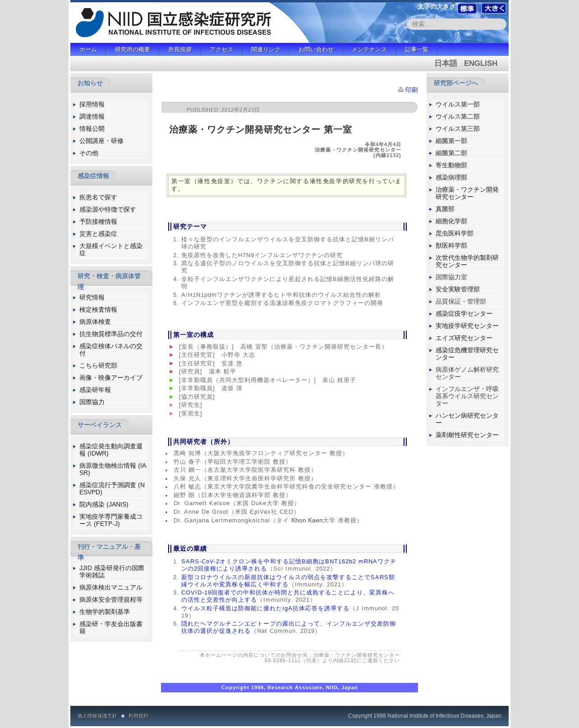The image size is (579, 728).
Task: Open 病原体検査 link
Action: tap(95, 322)
